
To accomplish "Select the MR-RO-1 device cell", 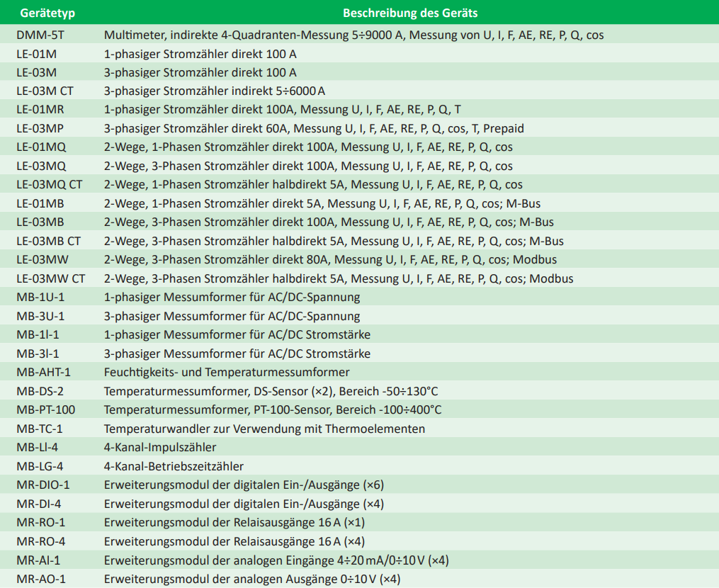I will (x=41, y=522).
